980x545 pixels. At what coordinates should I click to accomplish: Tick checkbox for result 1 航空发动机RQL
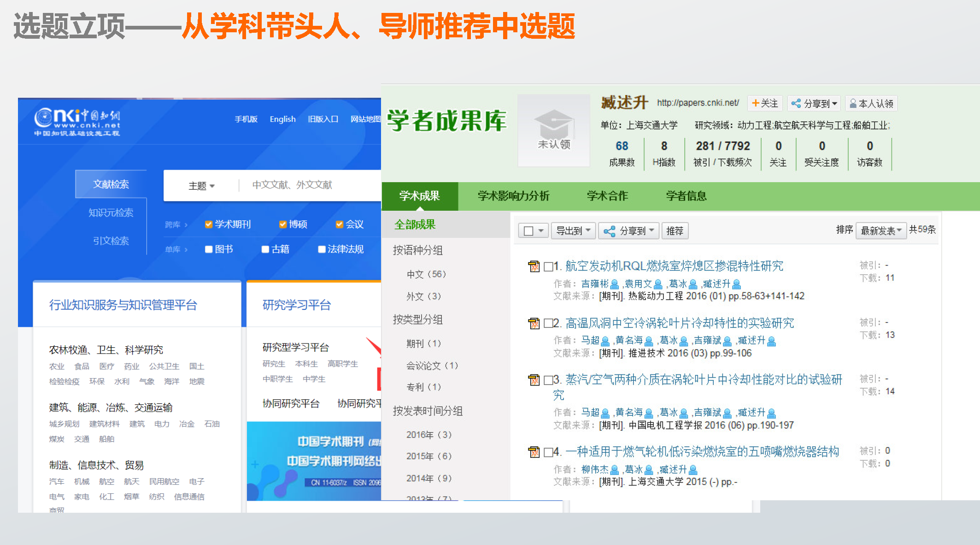[x=548, y=267]
